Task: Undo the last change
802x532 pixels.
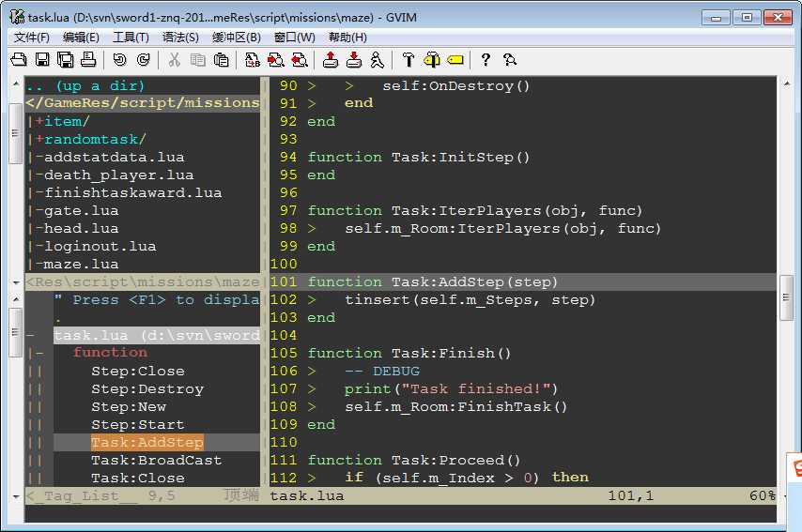Action: 119,60
